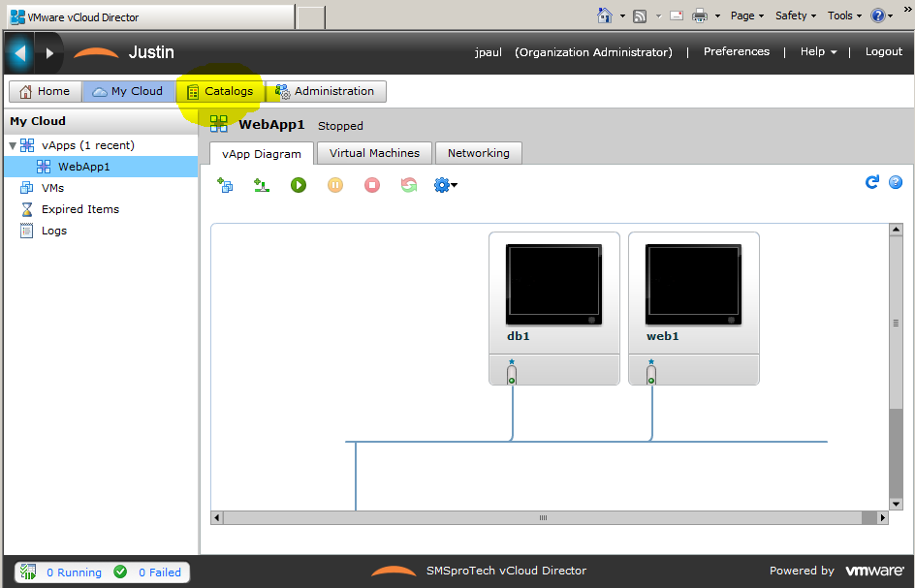The width and height of the screenshot is (915, 588).
Task: Click the browser Home icon
Action: pyautogui.click(x=605, y=15)
